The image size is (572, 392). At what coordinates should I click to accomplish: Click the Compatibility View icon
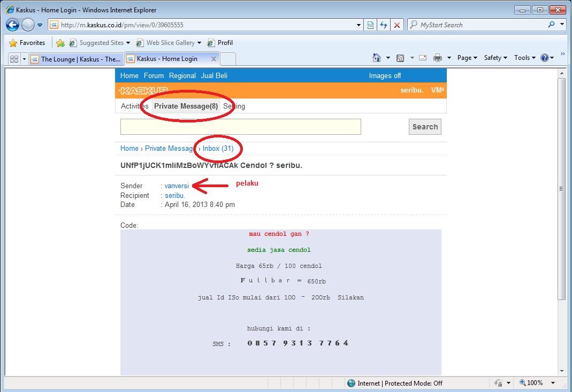[370, 25]
